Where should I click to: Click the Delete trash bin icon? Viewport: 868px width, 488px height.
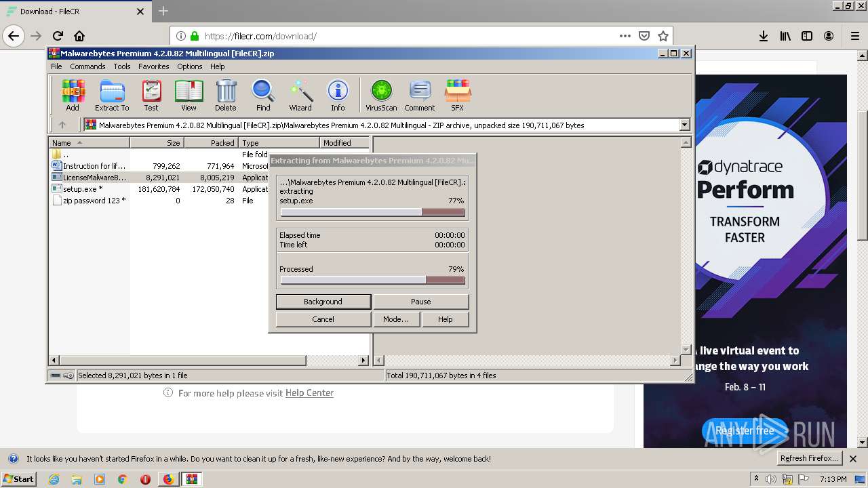pyautogui.click(x=226, y=95)
